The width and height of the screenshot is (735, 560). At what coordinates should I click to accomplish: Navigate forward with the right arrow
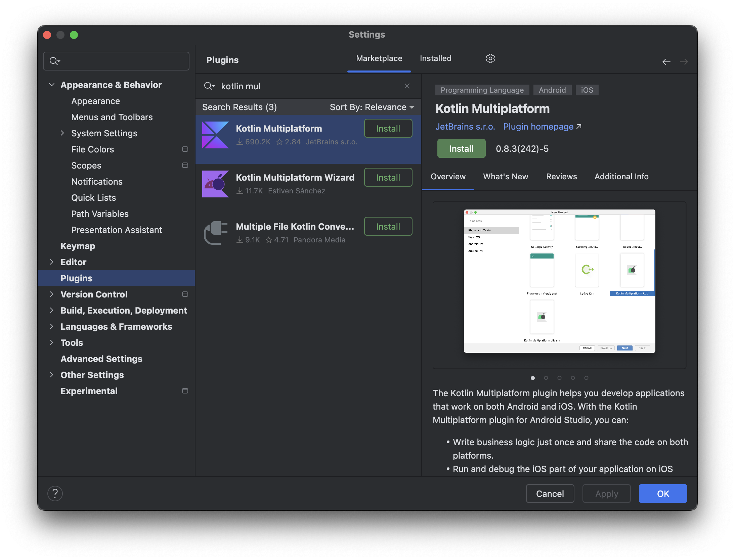pos(684,62)
